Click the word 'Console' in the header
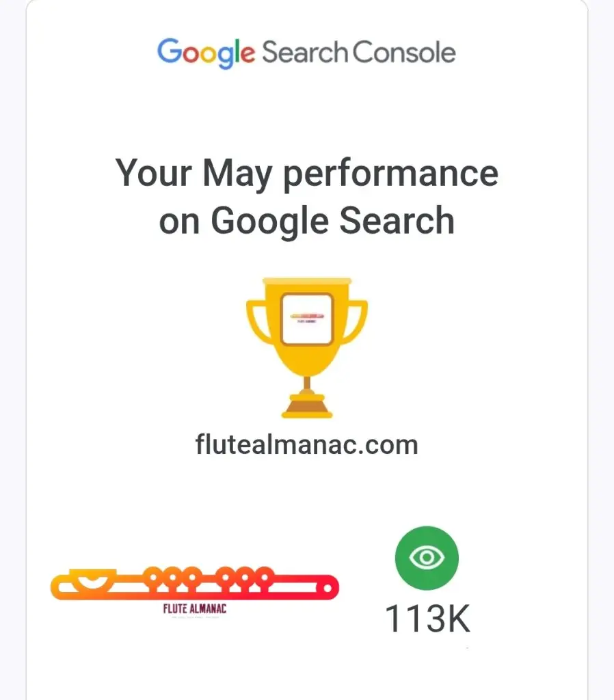 pyautogui.click(x=404, y=53)
